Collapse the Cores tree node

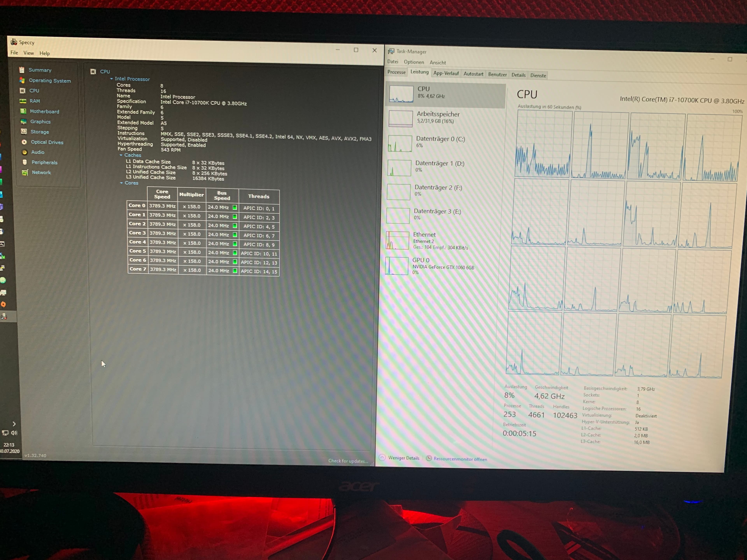(x=121, y=183)
